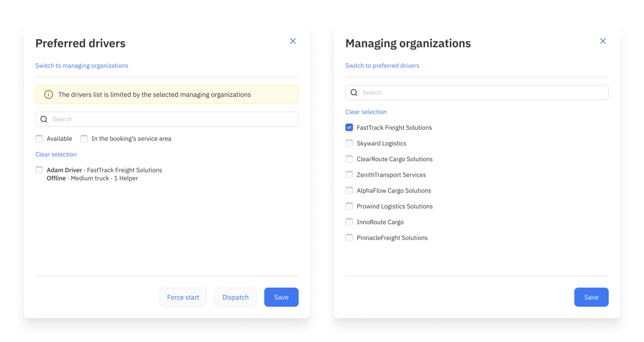Click the Adam Driver name text
The width and height of the screenshot is (644, 342).
[x=64, y=170]
